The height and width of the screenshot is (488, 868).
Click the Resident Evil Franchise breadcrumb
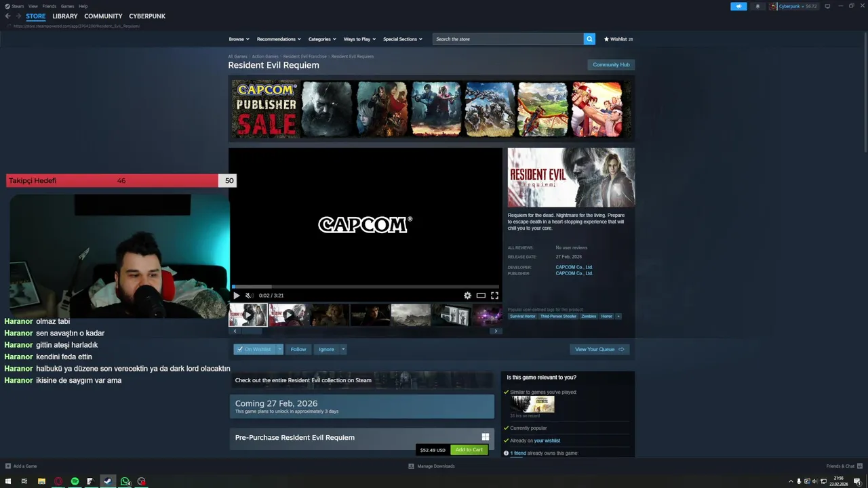tap(305, 56)
